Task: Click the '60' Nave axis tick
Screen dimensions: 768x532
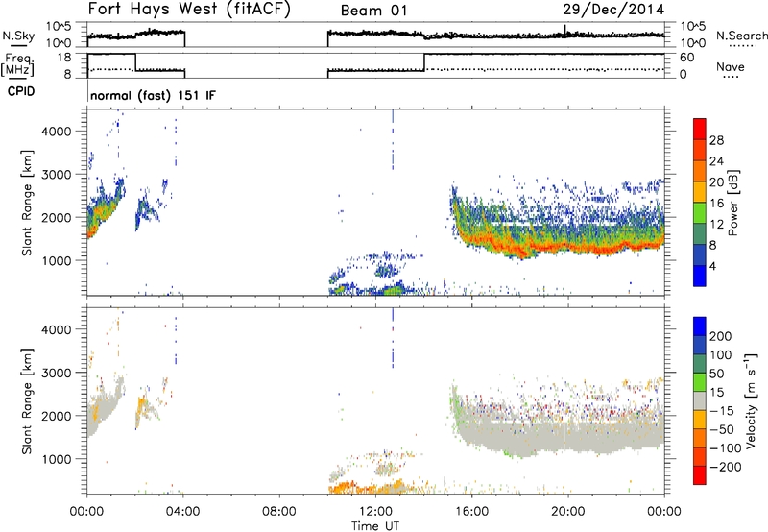Action: coord(687,58)
